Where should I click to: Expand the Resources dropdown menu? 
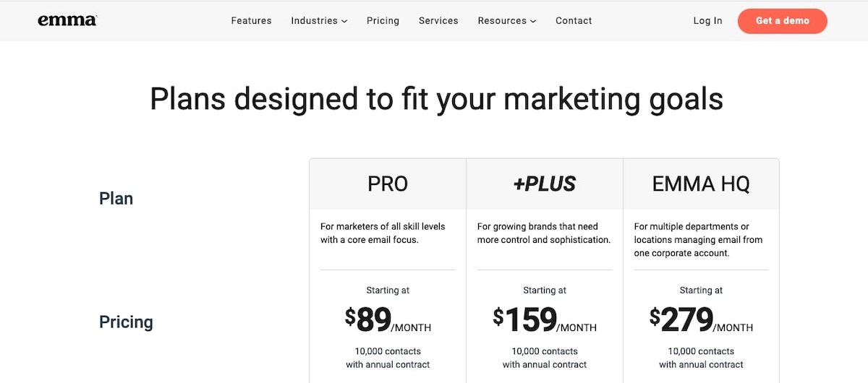[507, 21]
